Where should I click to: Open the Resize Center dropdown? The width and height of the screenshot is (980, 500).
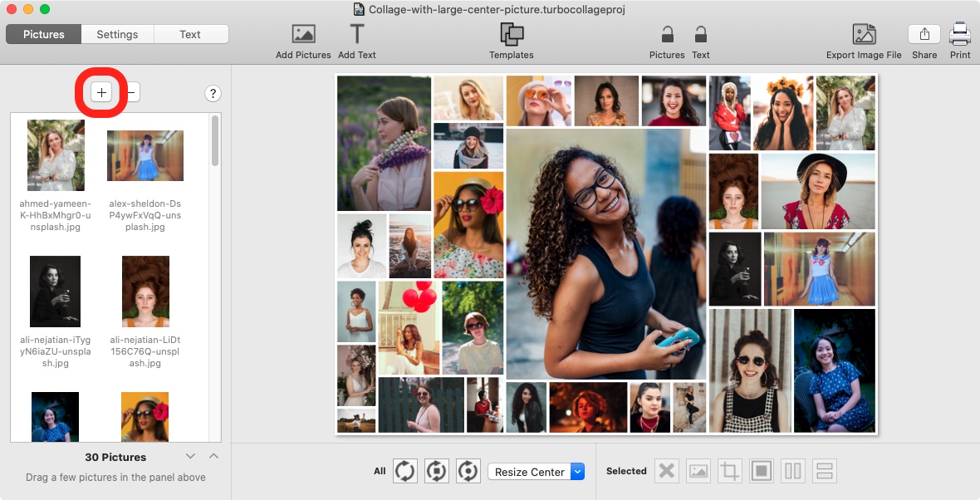click(x=537, y=472)
